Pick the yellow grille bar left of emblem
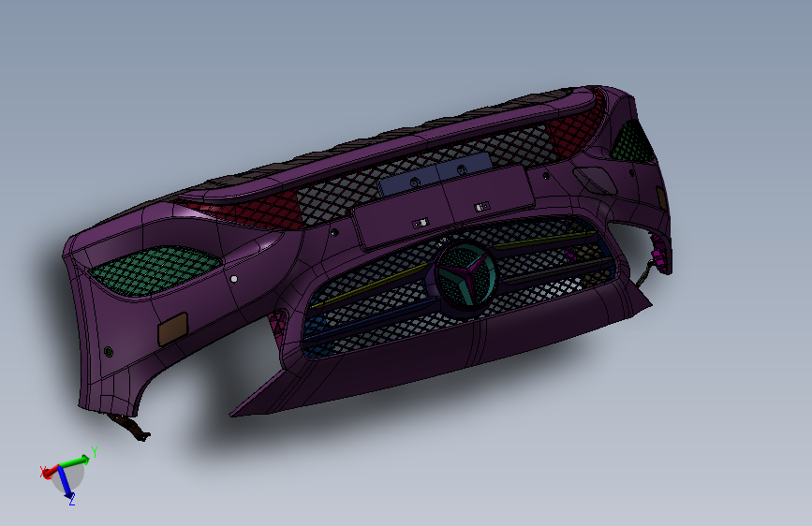This screenshot has width=812, height=526. click(x=370, y=286)
